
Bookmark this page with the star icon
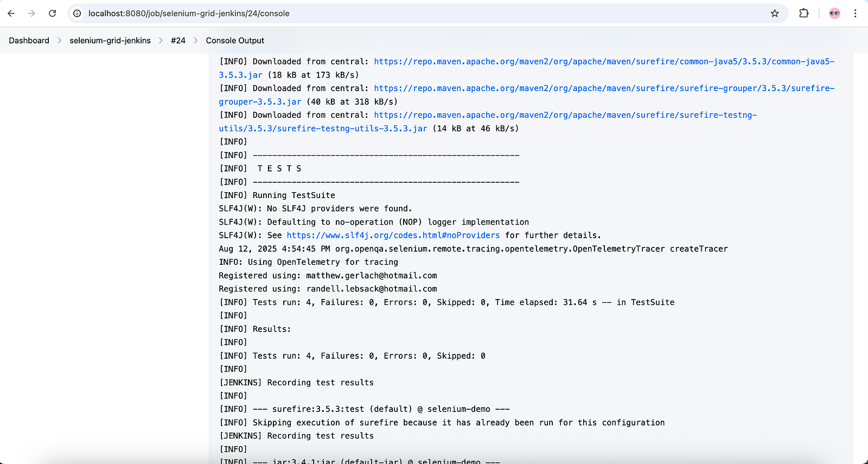775,14
